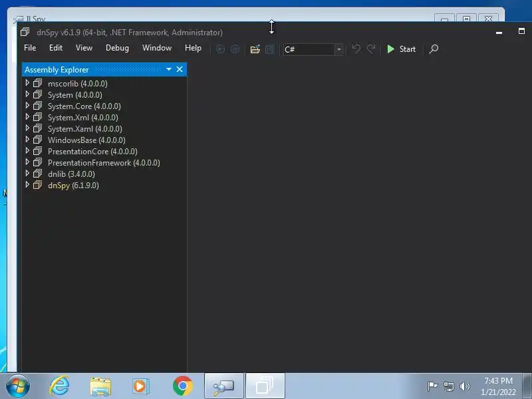
Task: Expand the dnlib node
Action: (27, 174)
